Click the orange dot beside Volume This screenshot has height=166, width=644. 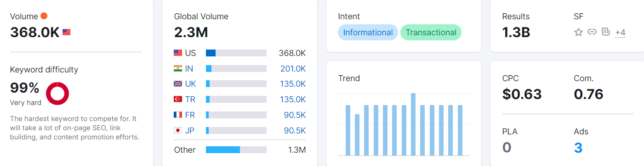(44, 16)
